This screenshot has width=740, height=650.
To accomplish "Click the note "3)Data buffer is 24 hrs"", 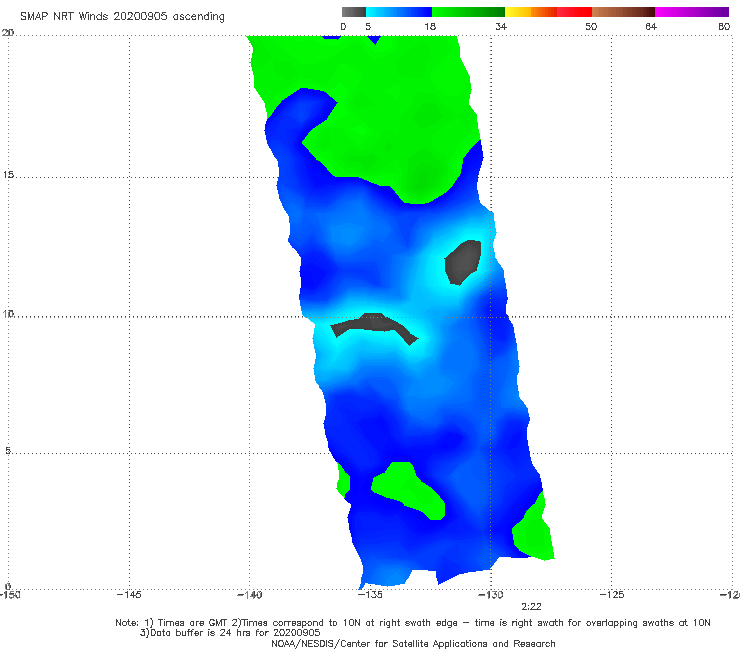I will coord(230,633).
